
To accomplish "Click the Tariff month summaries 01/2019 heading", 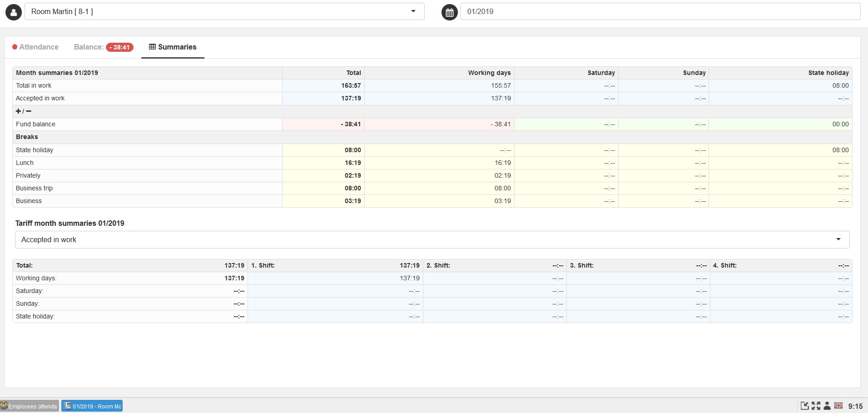I will (x=70, y=223).
